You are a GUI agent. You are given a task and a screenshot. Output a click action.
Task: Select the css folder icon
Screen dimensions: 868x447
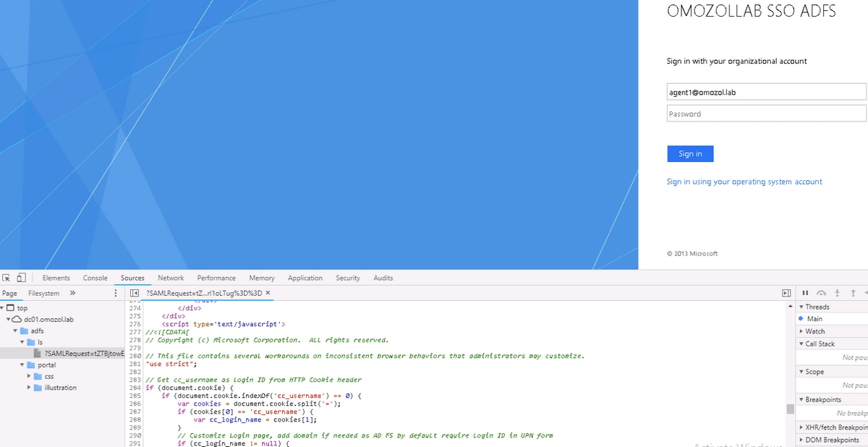tap(38, 376)
